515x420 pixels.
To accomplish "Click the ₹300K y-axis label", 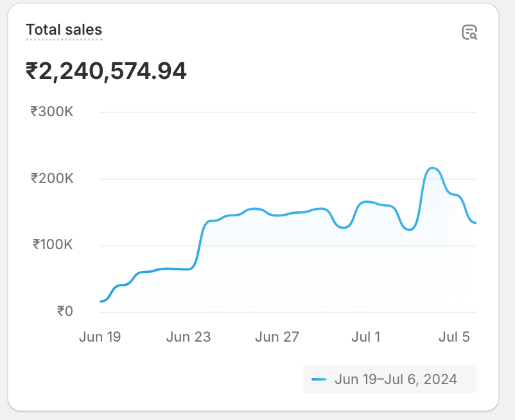I will pos(52,112).
